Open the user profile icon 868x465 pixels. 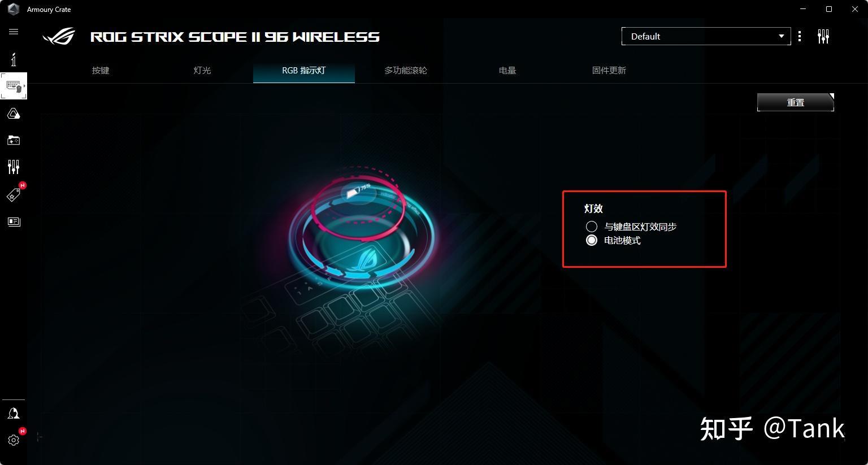(14, 414)
